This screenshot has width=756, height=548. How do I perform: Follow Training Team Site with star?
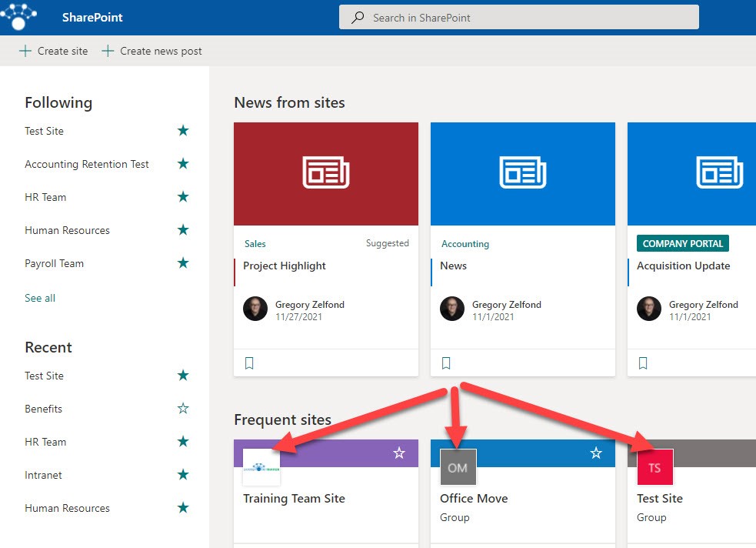pos(399,453)
